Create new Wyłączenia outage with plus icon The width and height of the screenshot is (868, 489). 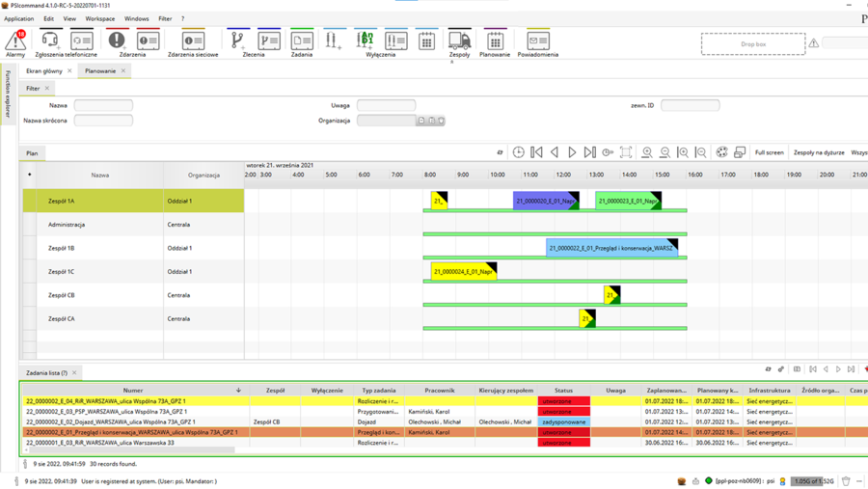334,41
